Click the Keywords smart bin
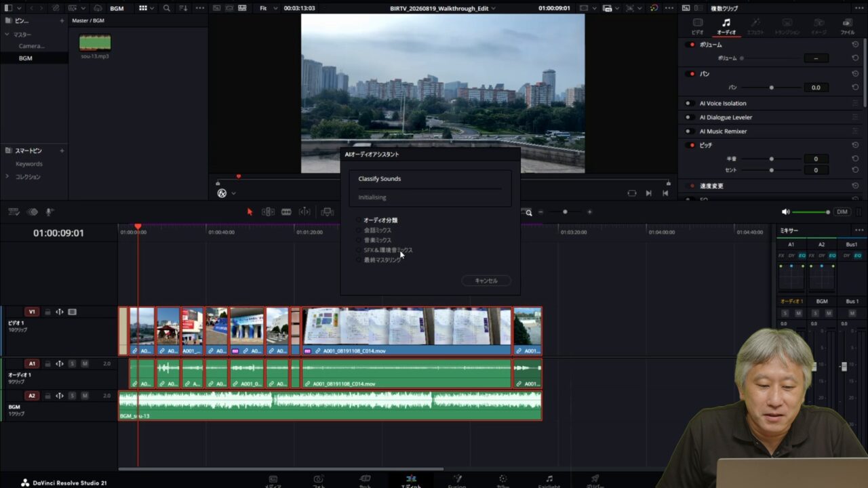The image size is (868, 488). point(29,164)
